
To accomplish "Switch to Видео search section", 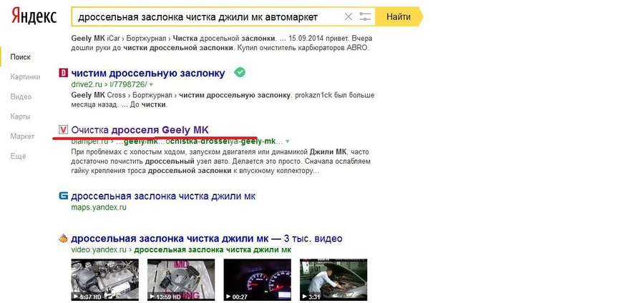I will click(21, 96).
